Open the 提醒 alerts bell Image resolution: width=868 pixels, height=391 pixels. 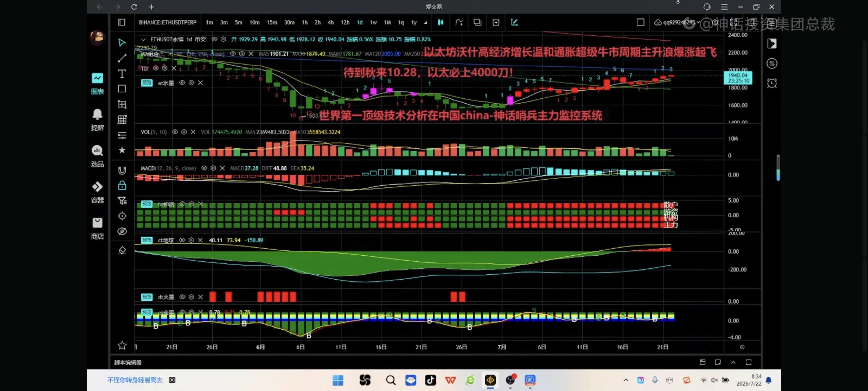[x=97, y=120]
